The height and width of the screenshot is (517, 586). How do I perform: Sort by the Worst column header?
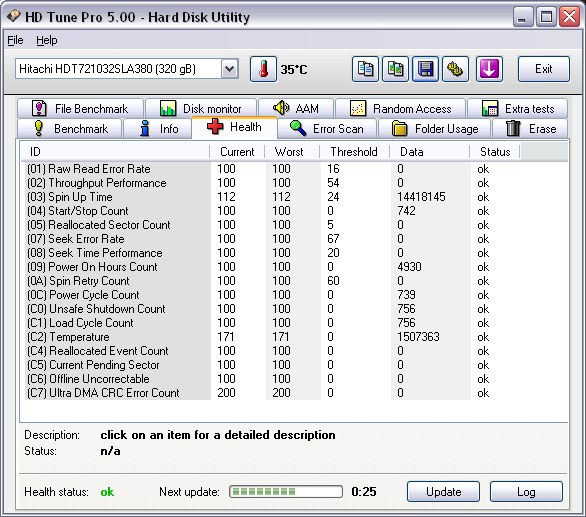click(x=292, y=152)
